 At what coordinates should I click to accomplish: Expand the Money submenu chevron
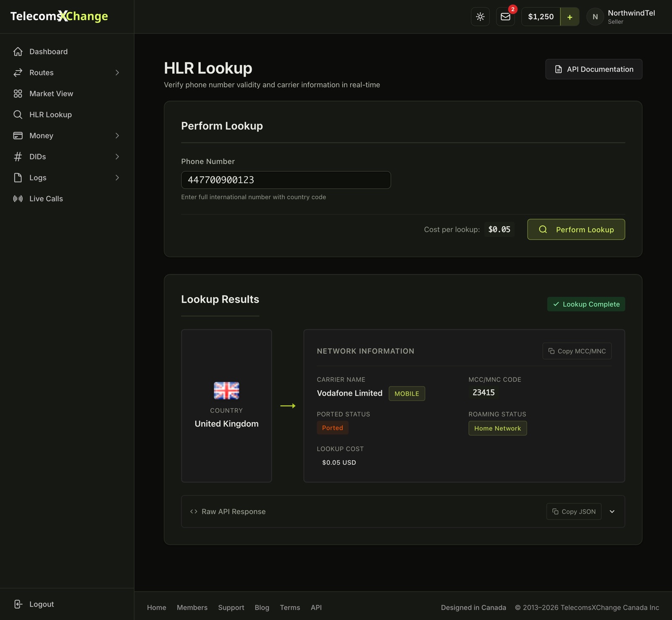point(117,136)
